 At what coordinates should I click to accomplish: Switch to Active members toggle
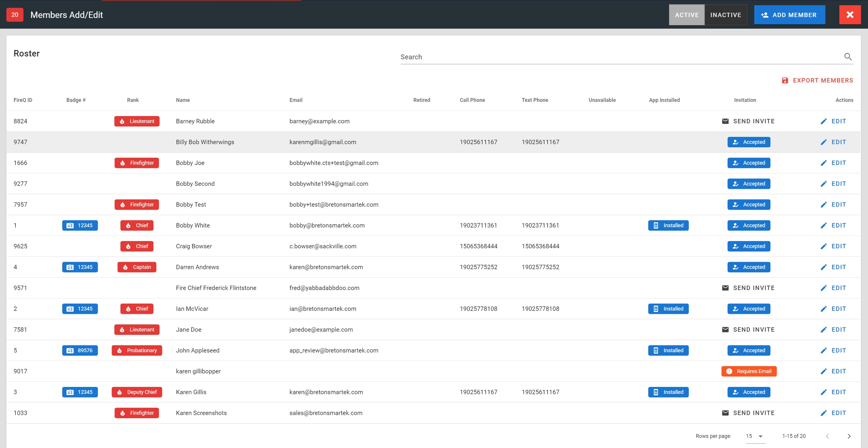pyautogui.click(x=686, y=15)
